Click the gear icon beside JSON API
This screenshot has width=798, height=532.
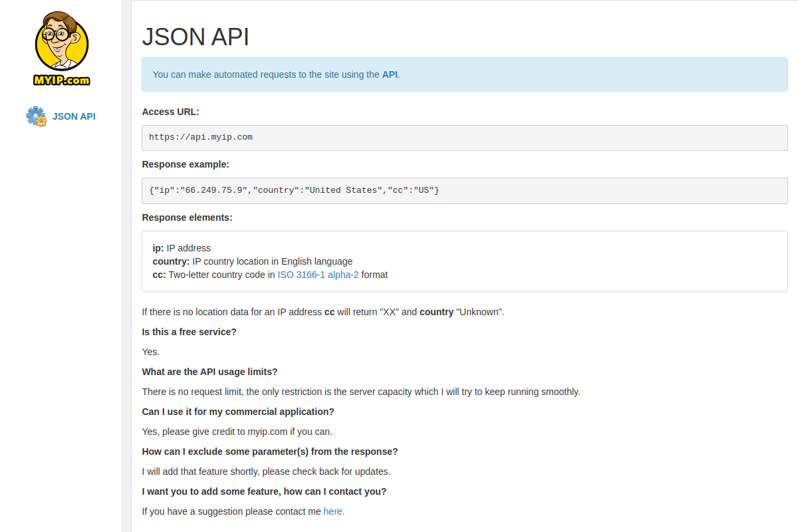point(37,116)
